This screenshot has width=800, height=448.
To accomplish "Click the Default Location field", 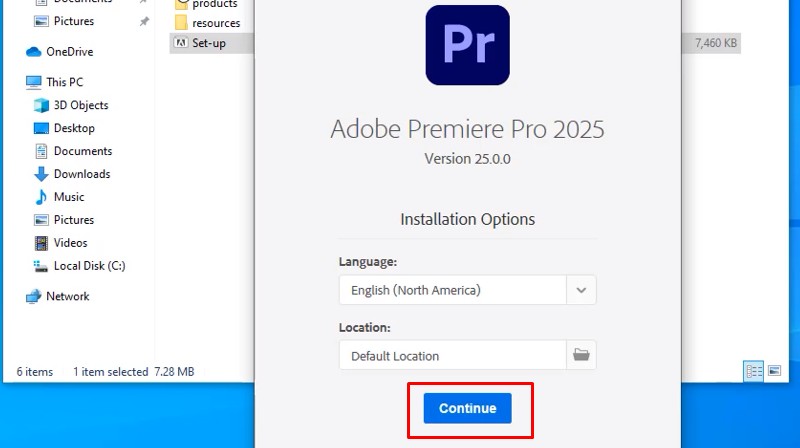I will [x=453, y=355].
